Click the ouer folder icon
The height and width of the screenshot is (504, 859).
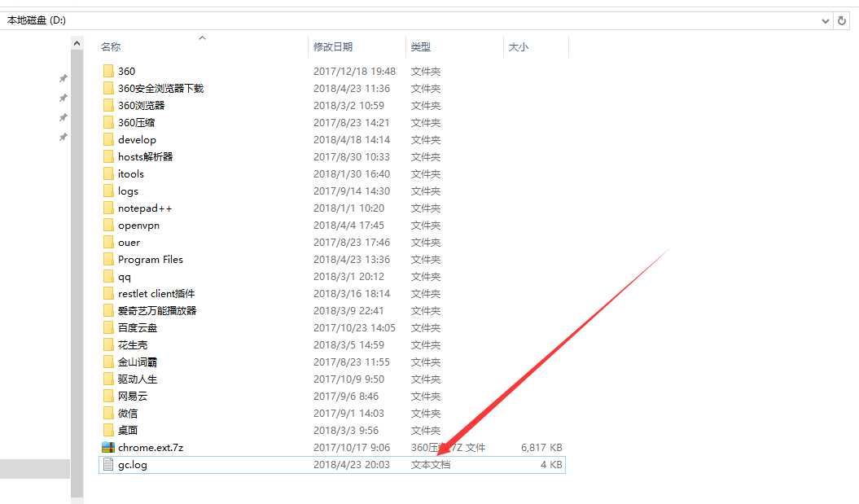click(x=108, y=242)
